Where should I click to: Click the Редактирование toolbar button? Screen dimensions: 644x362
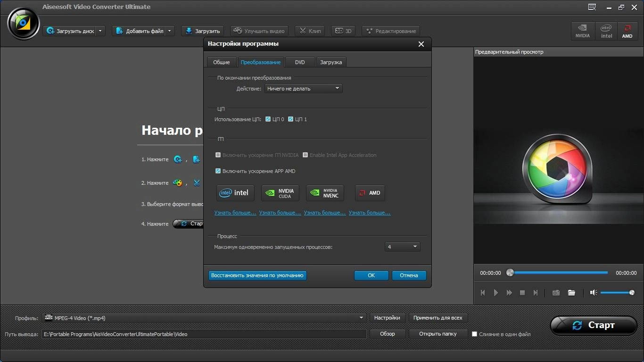click(391, 31)
